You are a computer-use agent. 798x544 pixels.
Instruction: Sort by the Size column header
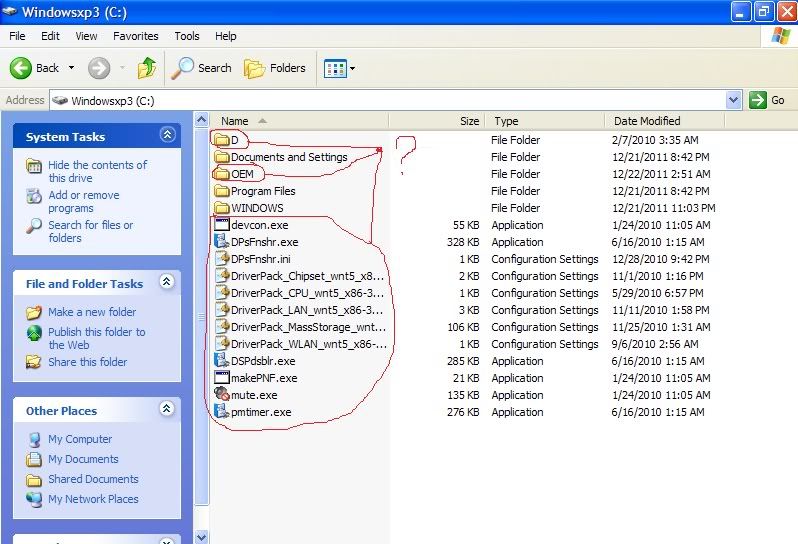[x=437, y=121]
